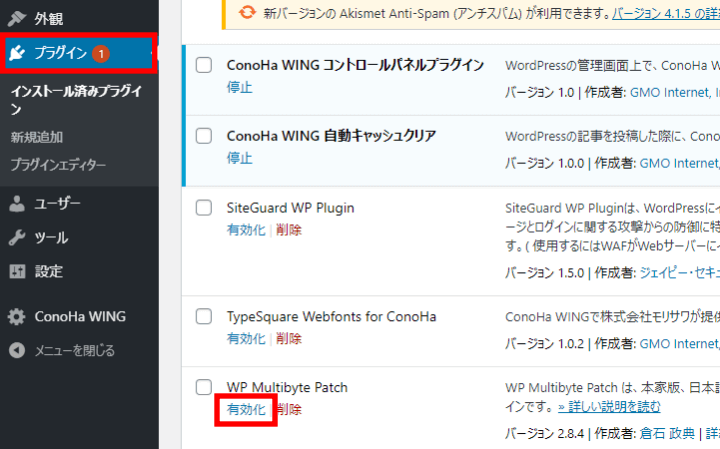
Task: Click 停止 under ConoHa WING コントロールパネルプラグイン
Action: (240, 87)
